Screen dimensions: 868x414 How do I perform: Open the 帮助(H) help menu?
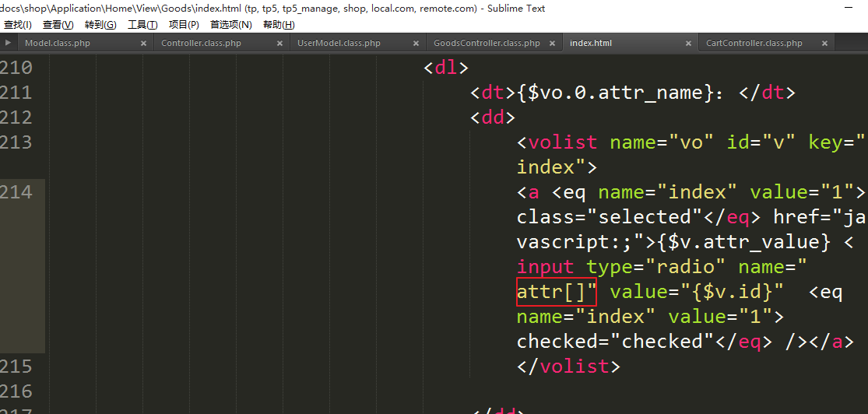pyautogui.click(x=279, y=25)
